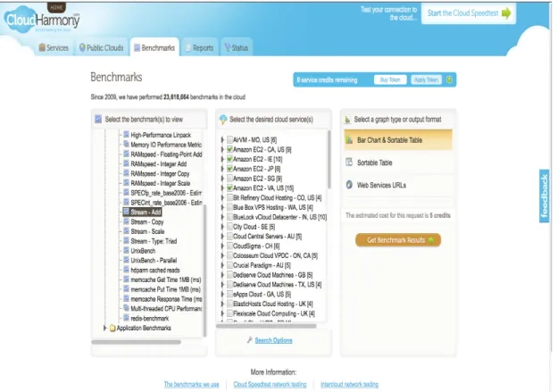
Task: Expand the Amazon EC2 - CA, US node
Action: click(x=222, y=149)
